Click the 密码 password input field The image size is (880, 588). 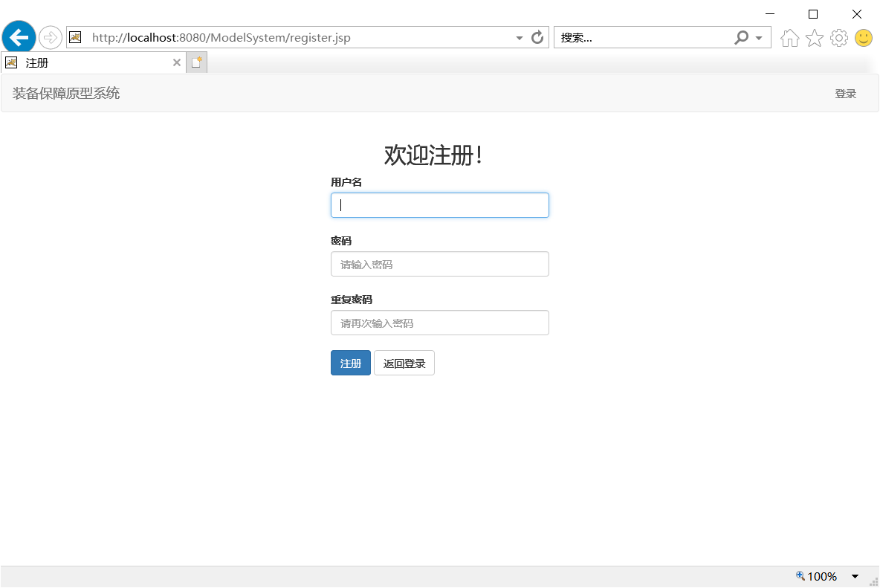(439, 264)
